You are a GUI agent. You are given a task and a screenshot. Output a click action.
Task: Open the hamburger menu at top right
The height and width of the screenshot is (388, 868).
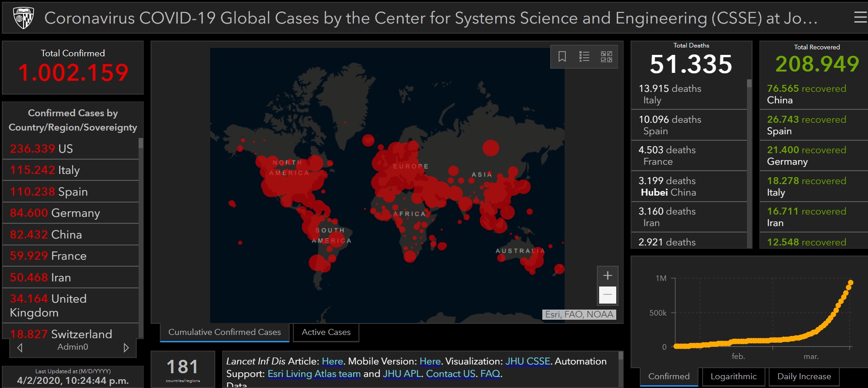[x=860, y=18]
